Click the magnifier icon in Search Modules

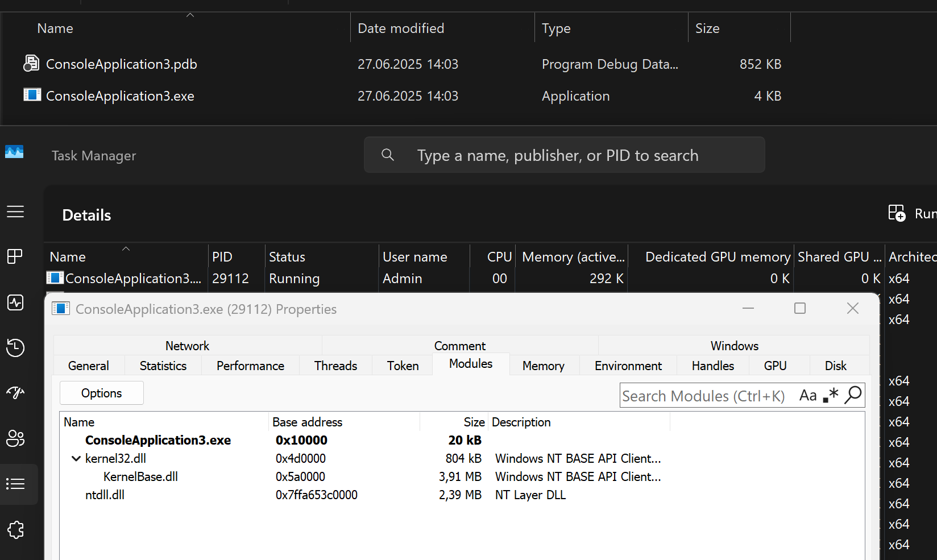(x=853, y=395)
